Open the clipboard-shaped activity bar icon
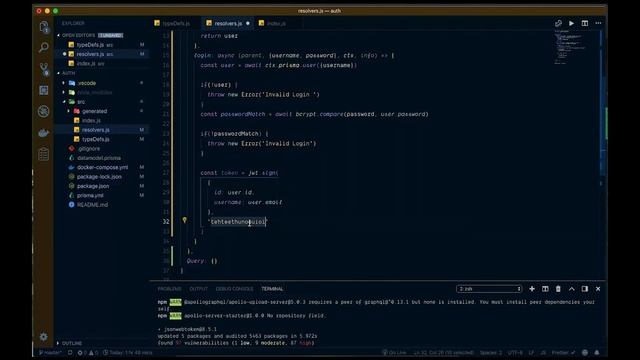The image size is (640, 360). click(x=44, y=154)
